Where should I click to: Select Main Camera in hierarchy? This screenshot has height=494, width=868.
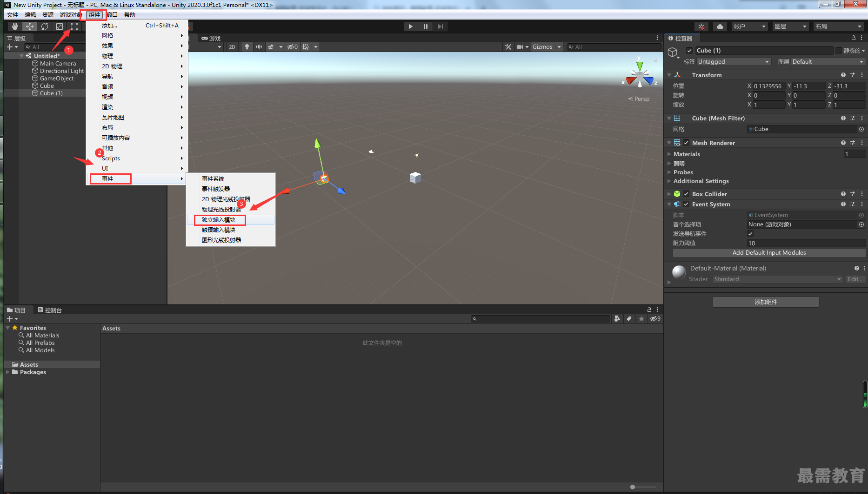58,64
